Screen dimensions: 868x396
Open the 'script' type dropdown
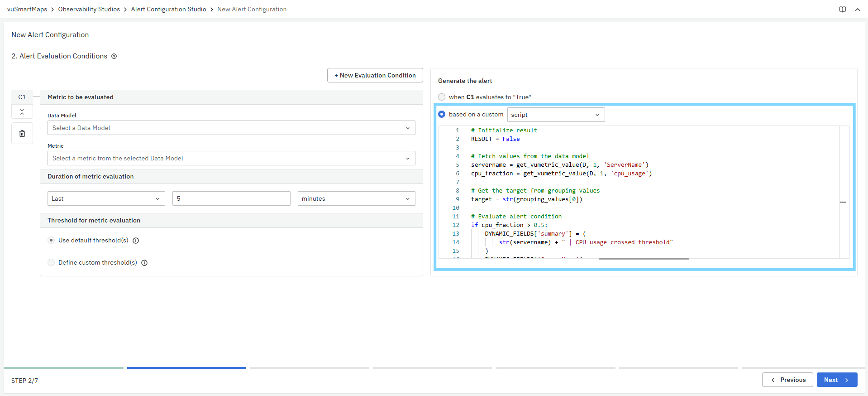coord(555,115)
